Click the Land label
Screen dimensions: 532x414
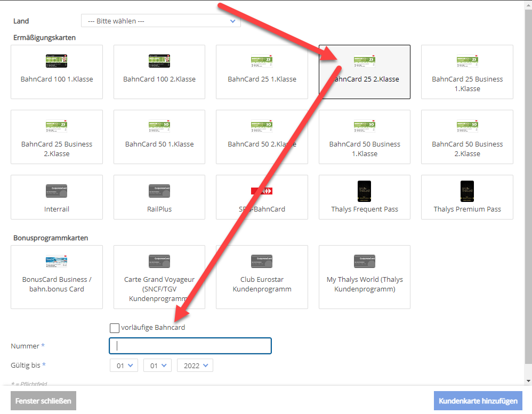pyautogui.click(x=21, y=21)
